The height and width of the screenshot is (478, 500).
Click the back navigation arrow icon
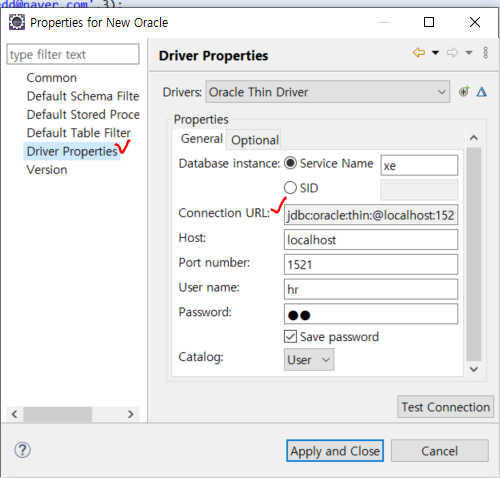(x=419, y=53)
